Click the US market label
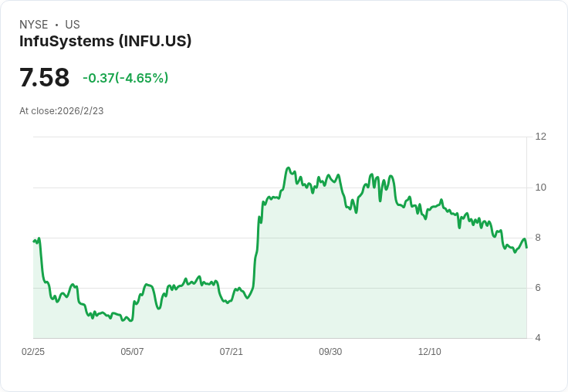Screen dimensions: 568x392 (73, 25)
